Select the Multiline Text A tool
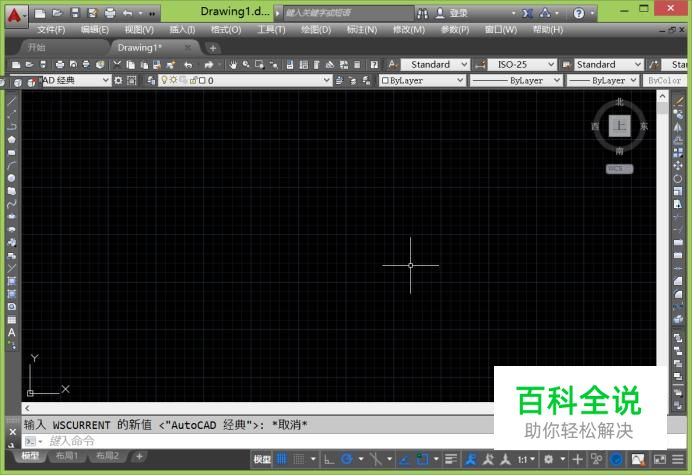This screenshot has width=692, height=475. pyautogui.click(x=11, y=332)
